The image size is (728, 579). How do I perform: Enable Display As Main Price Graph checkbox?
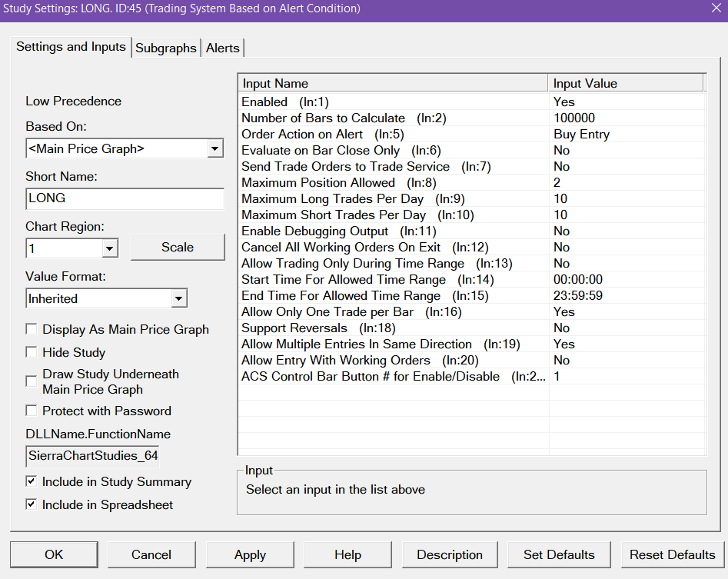pyautogui.click(x=32, y=329)
